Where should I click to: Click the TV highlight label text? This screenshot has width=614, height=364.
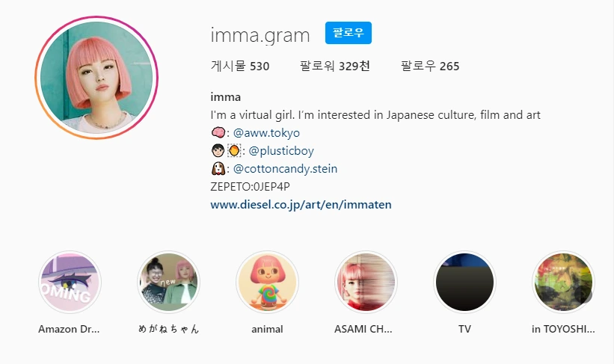pos(465,329)
